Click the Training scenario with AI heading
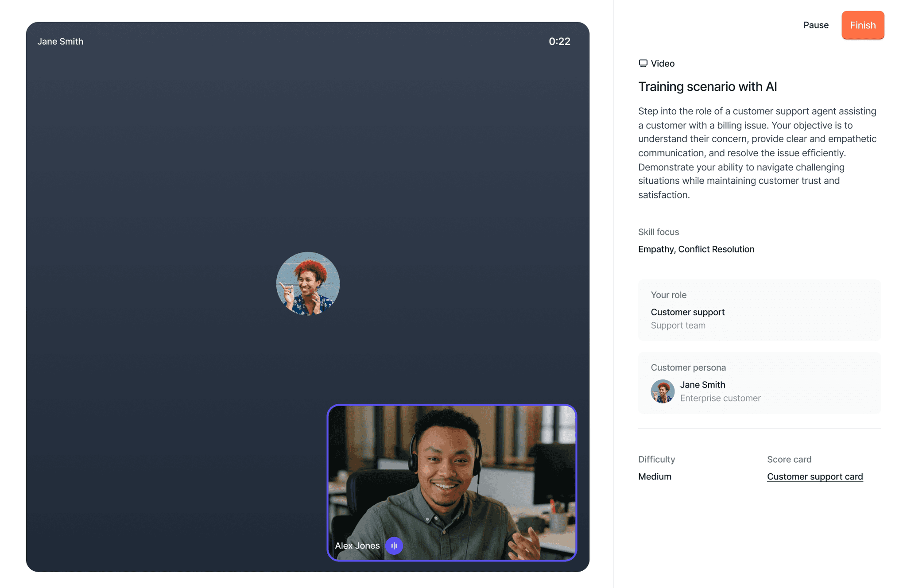This screenshot has width=907, height=588. (x=707, y=86)
